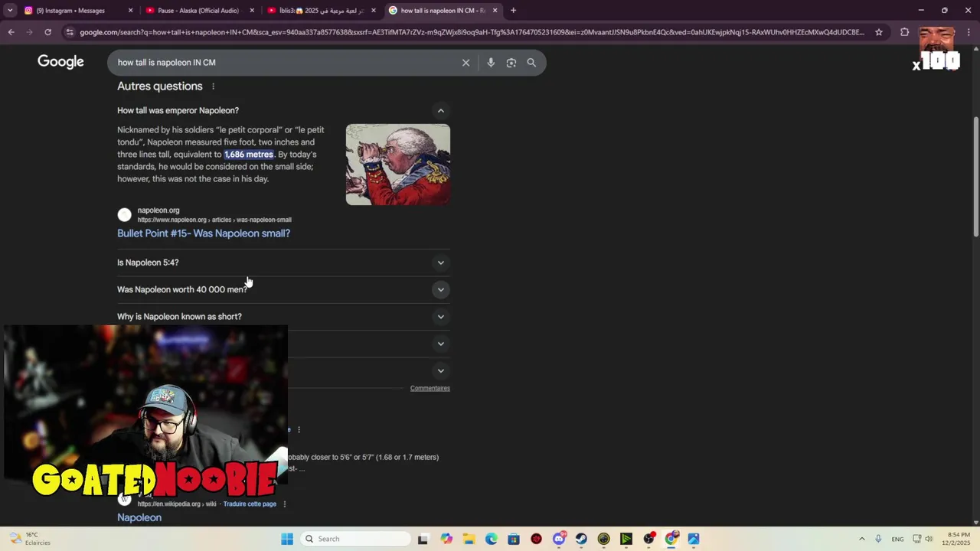
Task: Start voice search with the microphone
Action: 491,63
